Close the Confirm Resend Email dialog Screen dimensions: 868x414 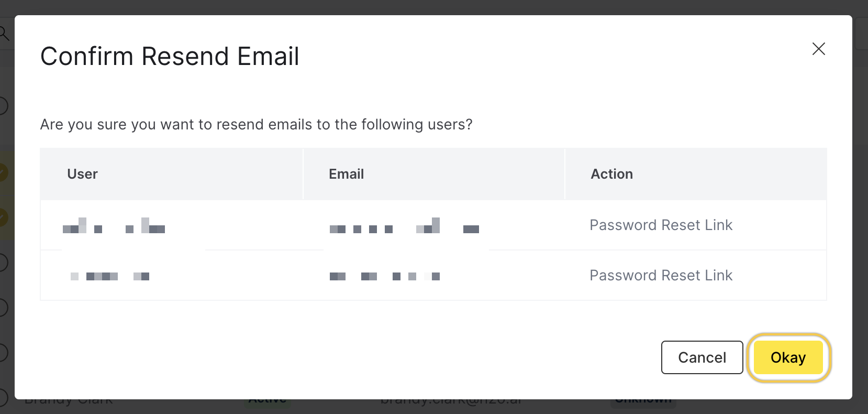point(818,49)
